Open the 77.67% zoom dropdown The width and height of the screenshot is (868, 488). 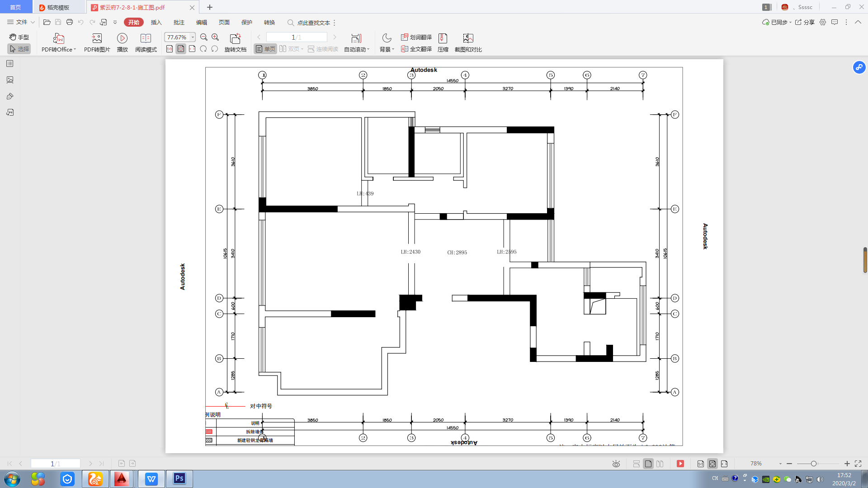click(x=193, y=37)
